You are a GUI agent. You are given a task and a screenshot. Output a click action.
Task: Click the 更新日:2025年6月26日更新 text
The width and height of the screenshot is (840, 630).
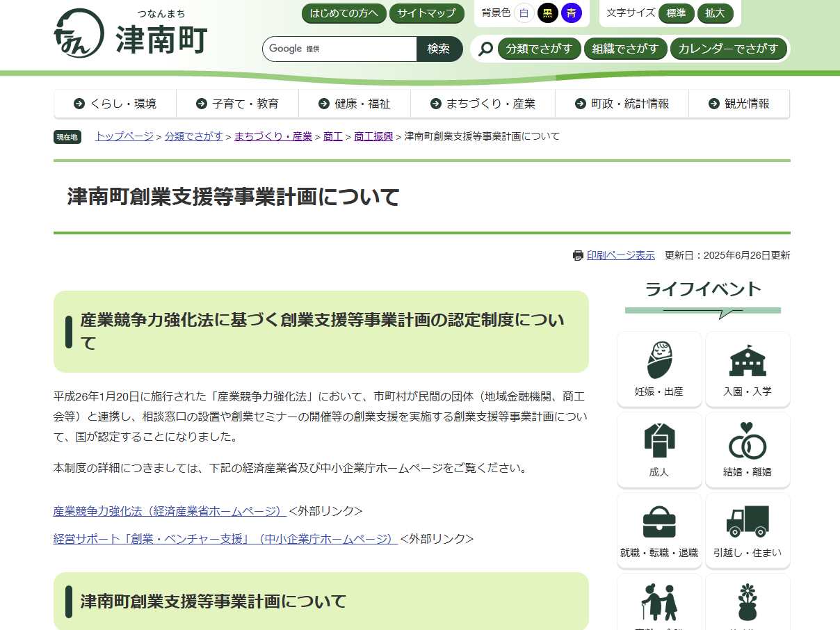[x=727, y=255]
